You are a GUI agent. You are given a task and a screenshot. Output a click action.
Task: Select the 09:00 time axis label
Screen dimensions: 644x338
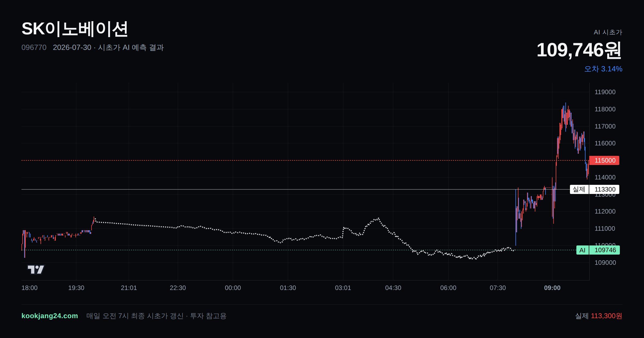pos(552,288)
